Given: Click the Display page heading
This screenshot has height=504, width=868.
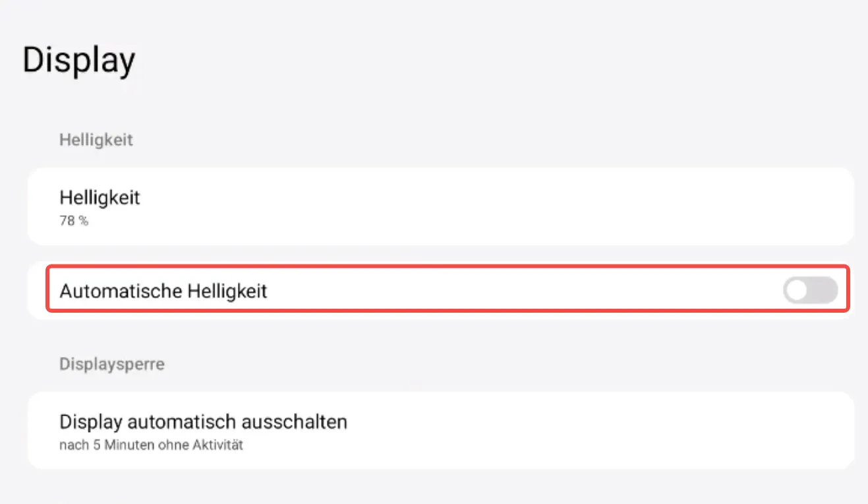Looking at the screenshot, I should [x=78, y=60].
